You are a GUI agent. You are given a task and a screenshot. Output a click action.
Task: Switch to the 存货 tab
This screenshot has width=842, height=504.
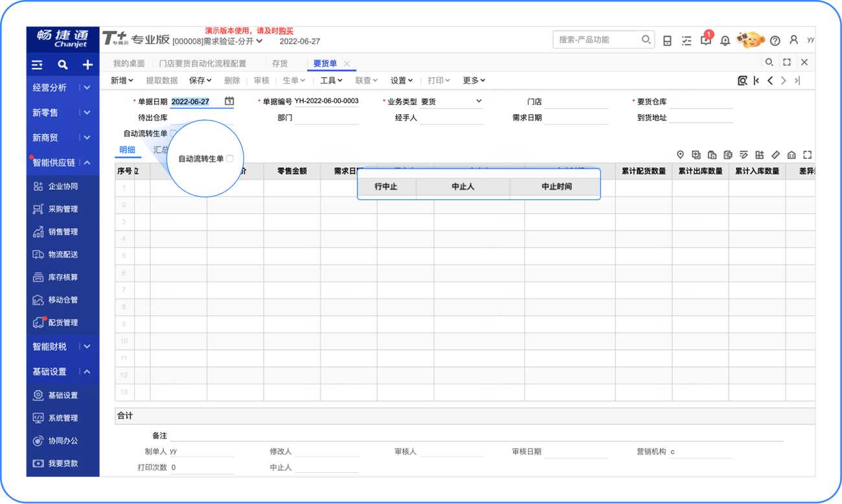[279, 63]
